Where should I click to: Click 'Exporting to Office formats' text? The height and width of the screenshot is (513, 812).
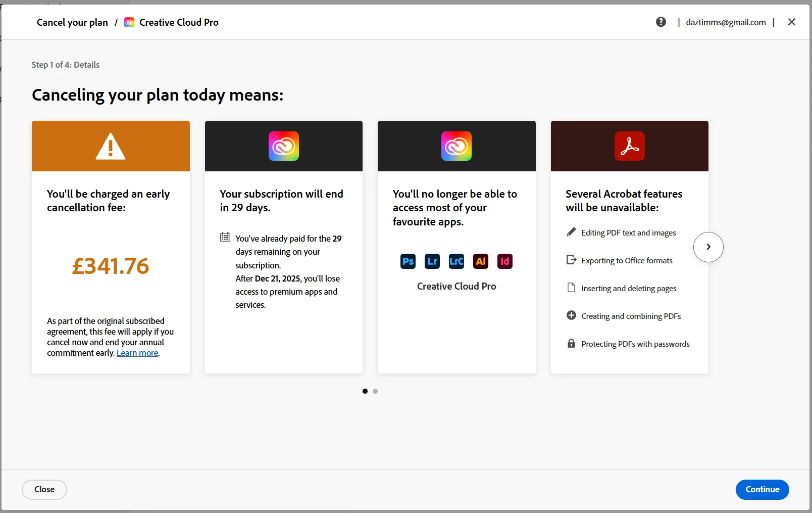(x=627, y=260)
